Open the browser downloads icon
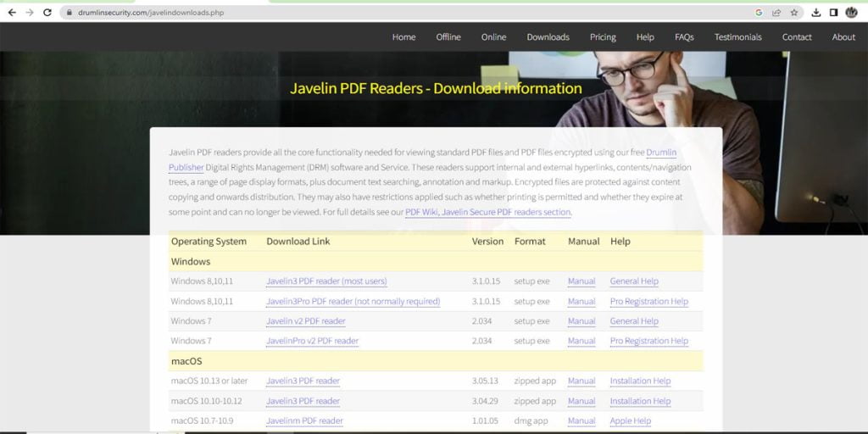Screen dimensions: 868x434 pyautogui.click(x=816, y=12)
